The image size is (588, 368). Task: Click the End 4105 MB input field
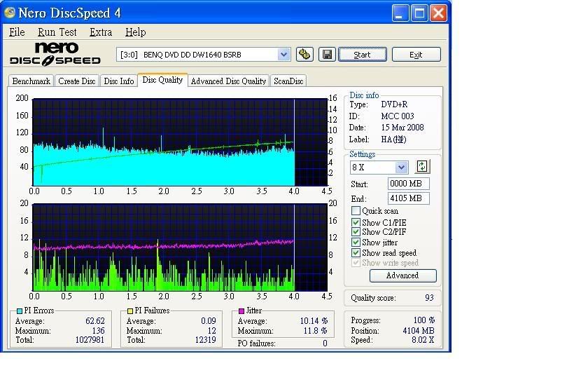(408, 198)
